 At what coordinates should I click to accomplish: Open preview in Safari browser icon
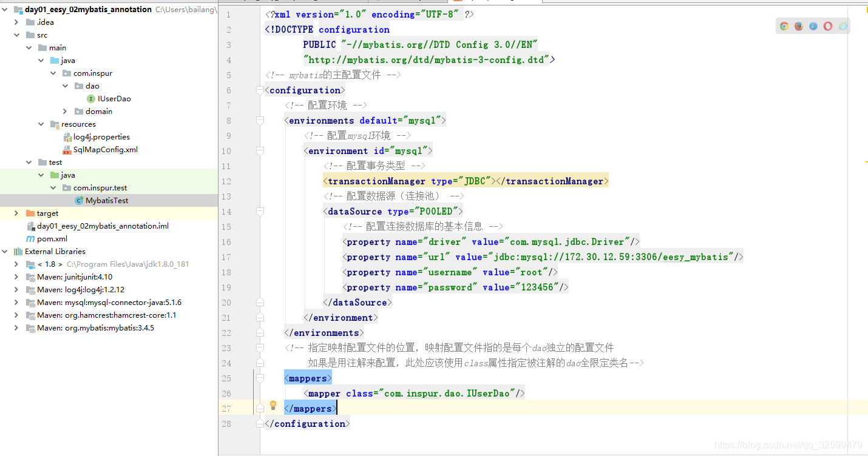point(813,26)
